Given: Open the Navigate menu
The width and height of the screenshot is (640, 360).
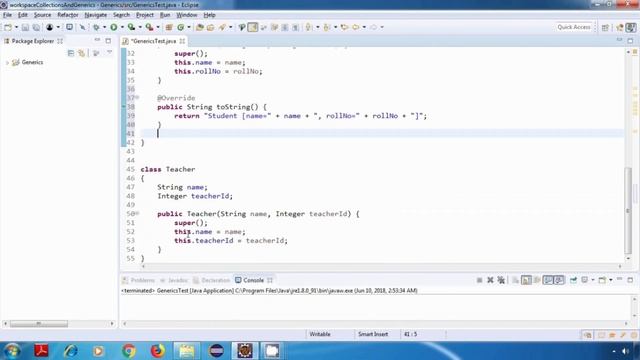Looking at the screenshot, I should point(96,15).
